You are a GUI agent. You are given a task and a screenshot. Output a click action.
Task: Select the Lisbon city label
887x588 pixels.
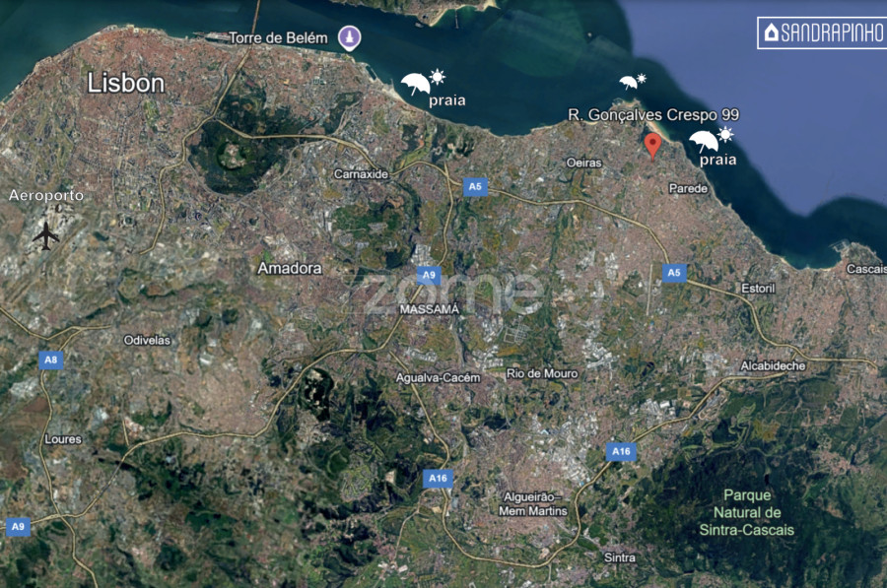pyautogui.click(x=126, y=84)
